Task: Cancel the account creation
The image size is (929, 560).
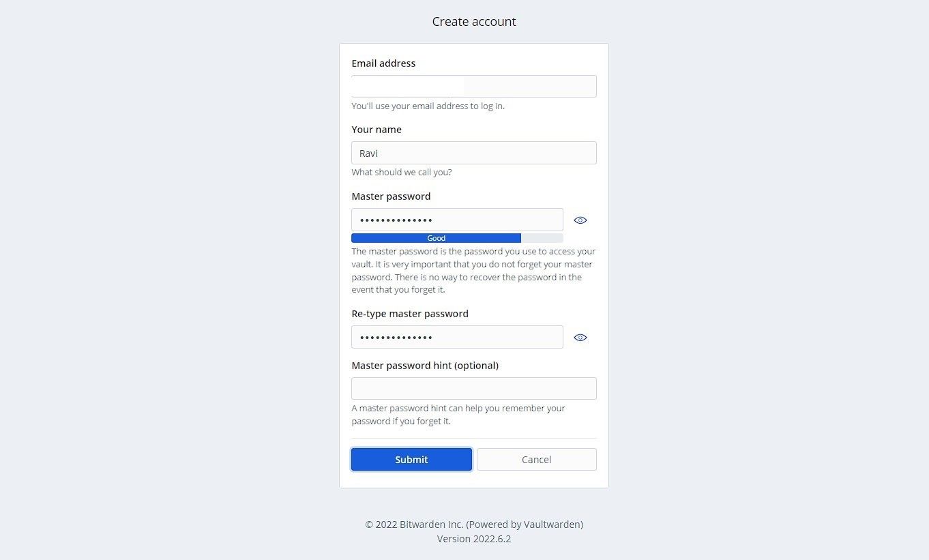Action: (536, 459)
